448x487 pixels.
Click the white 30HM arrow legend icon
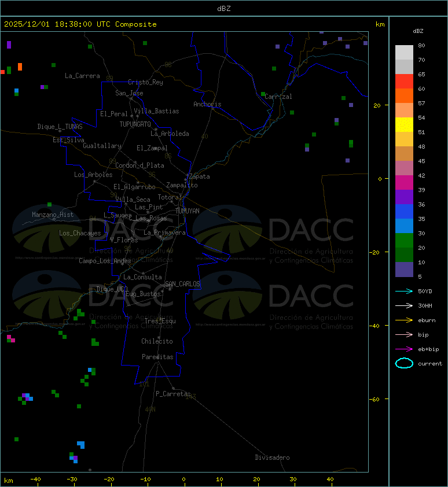click(x=404, y=305)
